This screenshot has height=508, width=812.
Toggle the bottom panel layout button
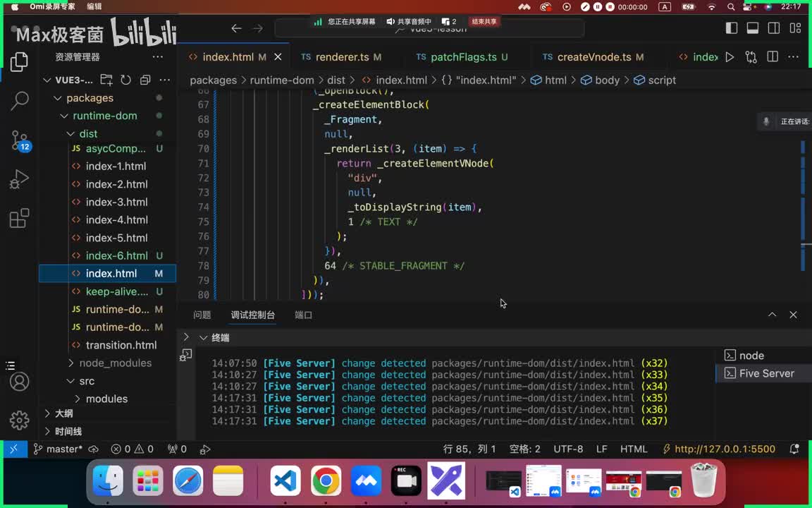click(x=753, y=28)
